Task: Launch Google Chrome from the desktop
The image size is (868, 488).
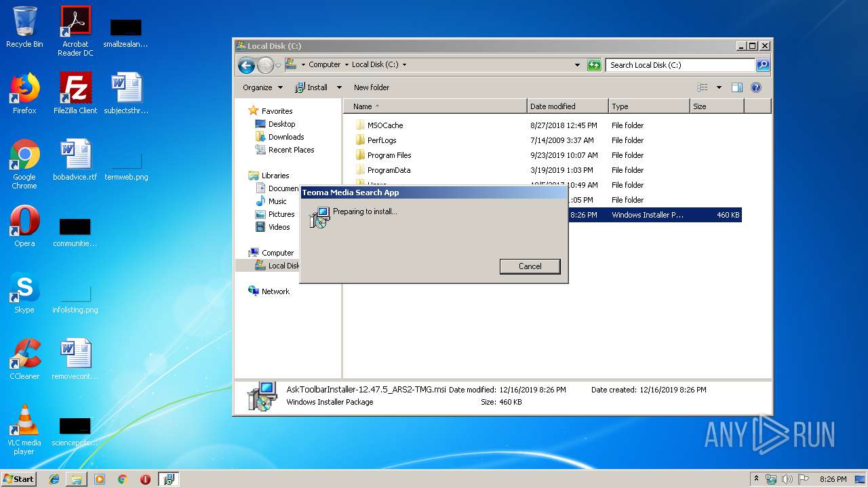Action: 24,164
